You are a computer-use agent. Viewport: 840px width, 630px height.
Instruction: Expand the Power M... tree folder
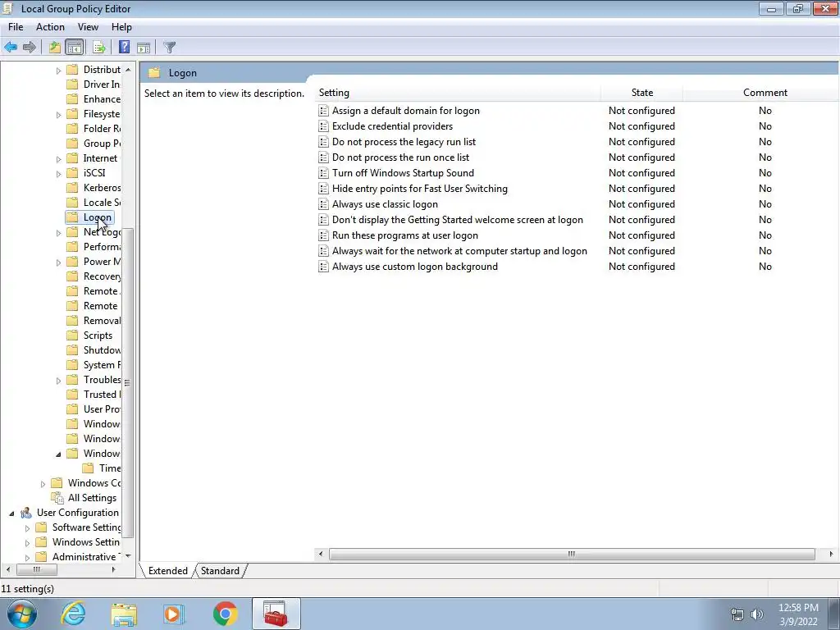pos(58,262)
